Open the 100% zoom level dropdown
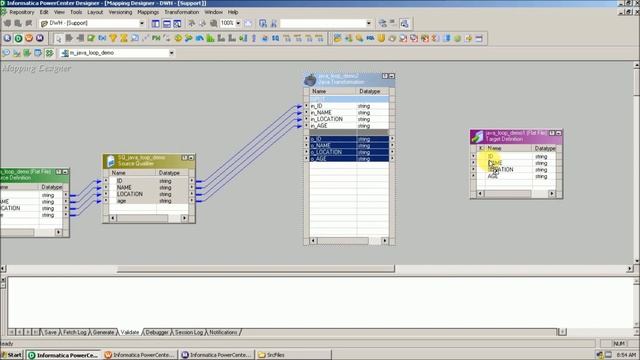Viewport: 640px width, 360px height. click(238, 23)
